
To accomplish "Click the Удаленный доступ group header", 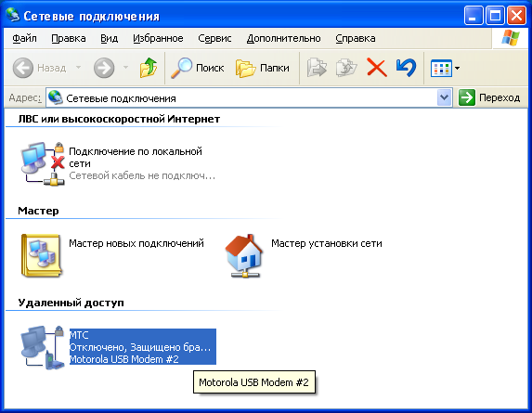I will pos(71,303).
